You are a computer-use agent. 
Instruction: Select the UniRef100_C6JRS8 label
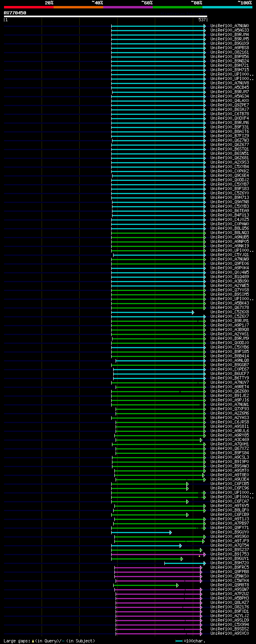click(230, 422)
